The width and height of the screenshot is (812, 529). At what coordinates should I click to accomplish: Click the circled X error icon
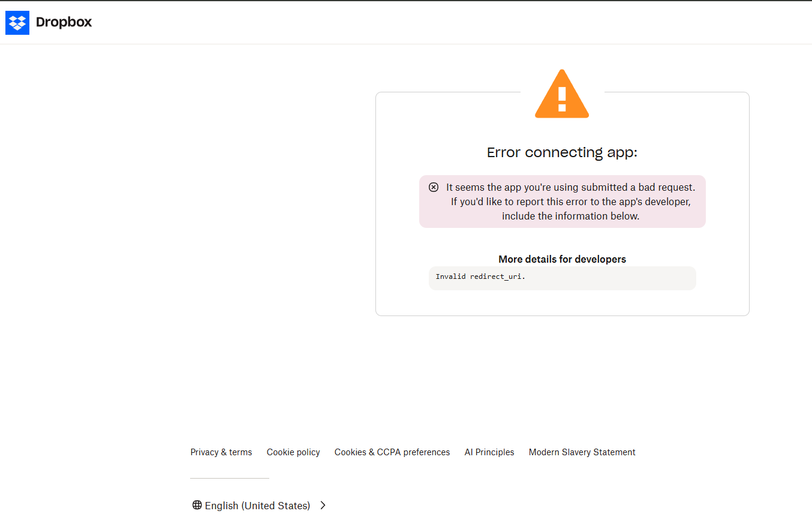(434, 187)
